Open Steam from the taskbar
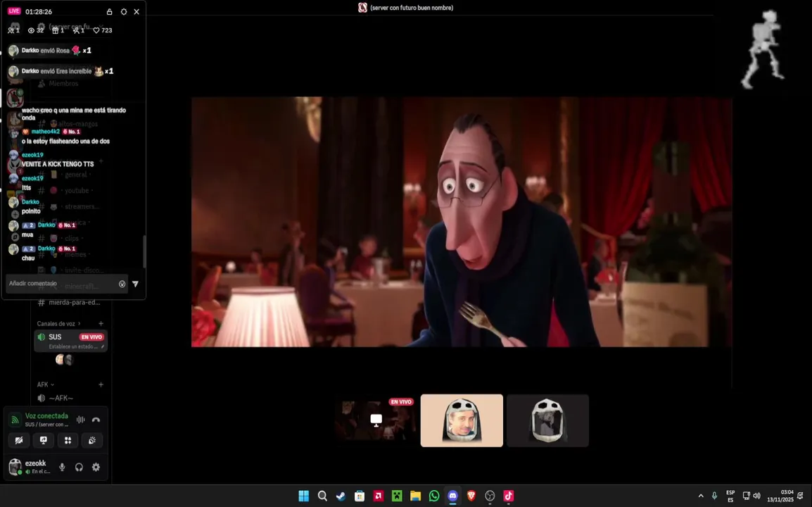The height and width of the screenshot is (507, 812). click(341, 496)
